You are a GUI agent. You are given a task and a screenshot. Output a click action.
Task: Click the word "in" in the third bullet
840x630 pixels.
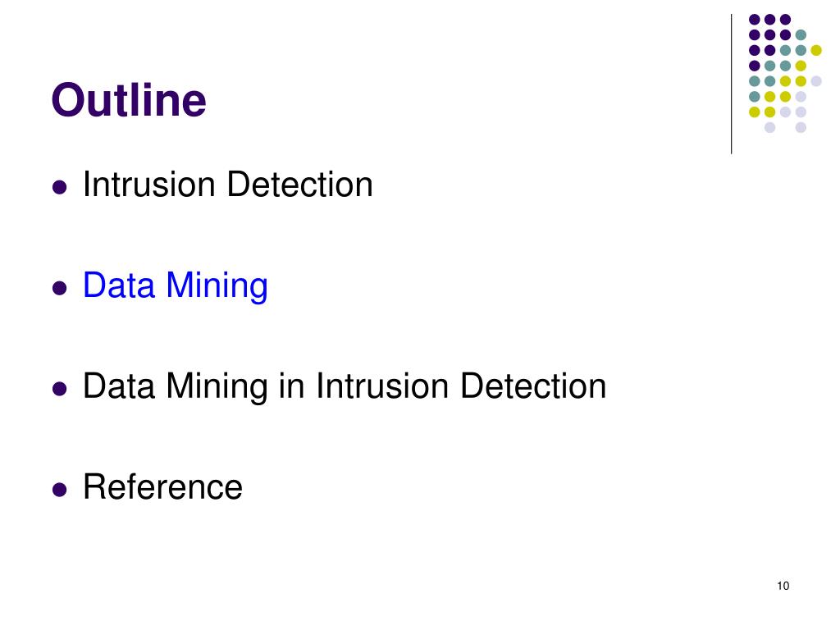[x=291, y=386]
